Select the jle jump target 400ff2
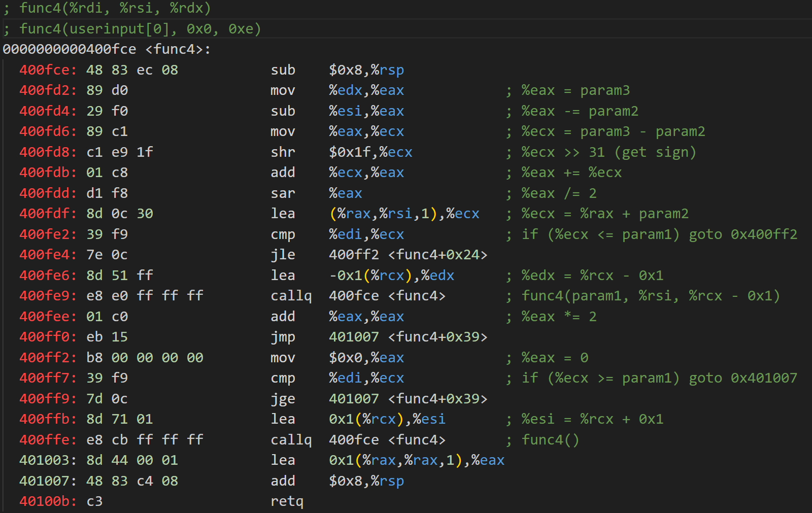This screenshot has height=513, width=812. pyautogui.click(x=354, y=255)
